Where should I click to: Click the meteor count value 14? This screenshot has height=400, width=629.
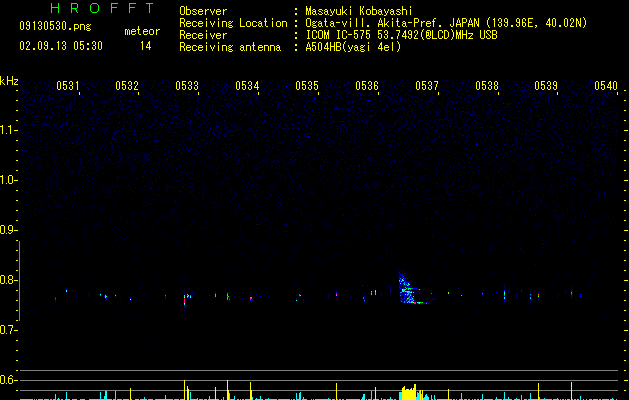point(146,46)
